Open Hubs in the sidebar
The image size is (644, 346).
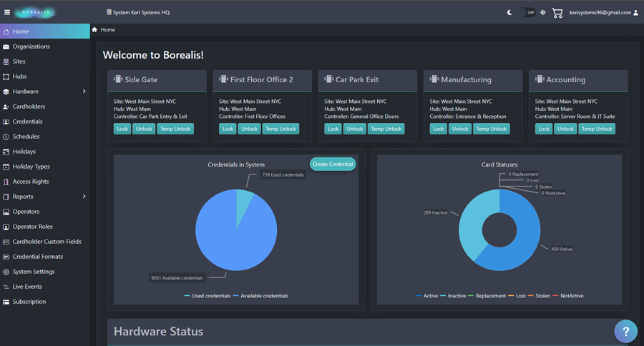pyautogui.click(x=45, y=76)
